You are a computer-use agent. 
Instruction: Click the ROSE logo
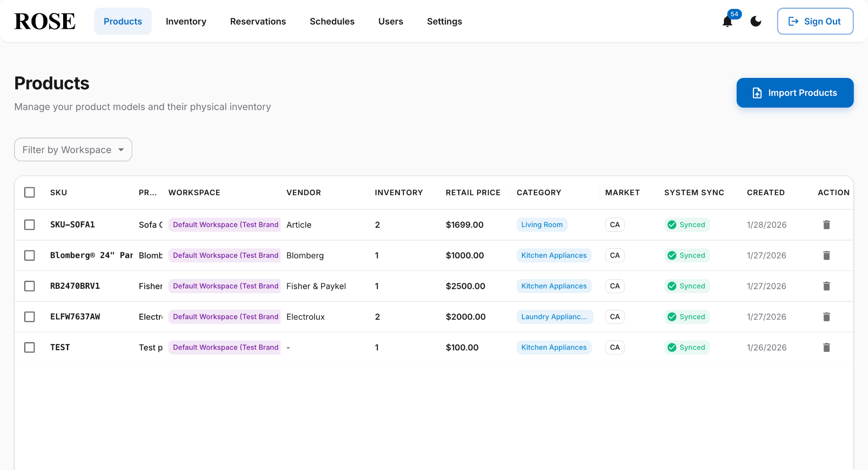tap(44, 21)
